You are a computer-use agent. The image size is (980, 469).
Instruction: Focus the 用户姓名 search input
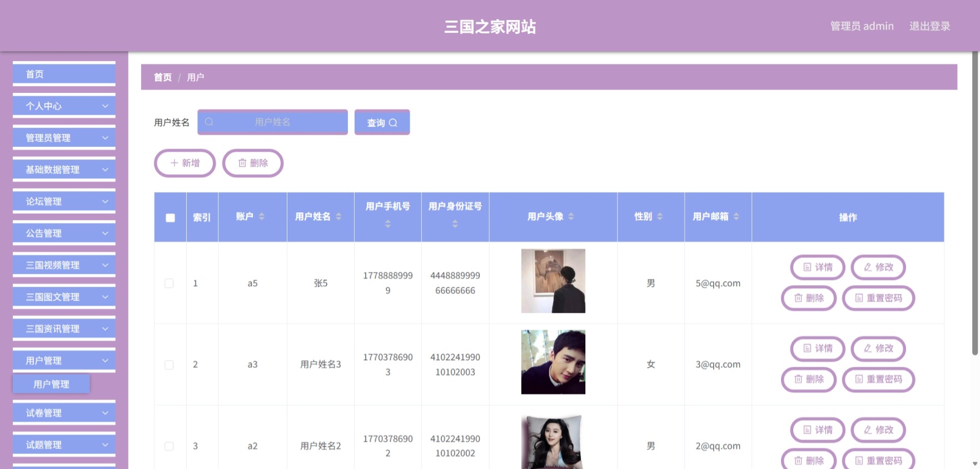[272, 122]
